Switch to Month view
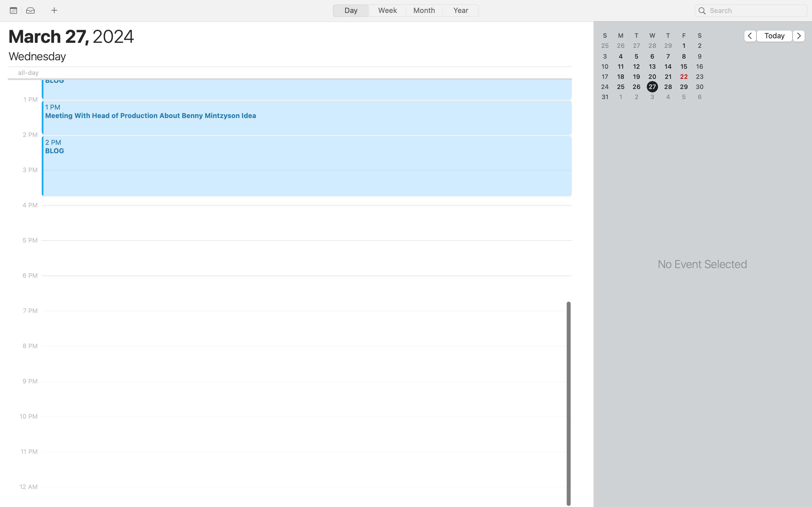 coord(424,10)
